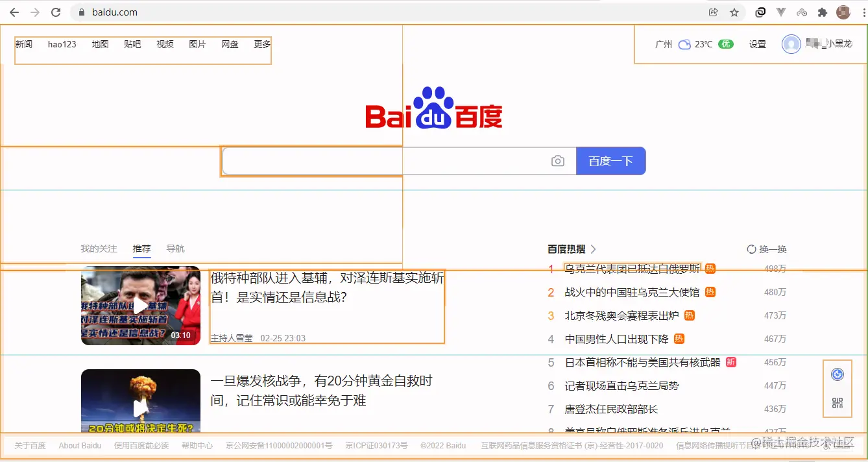Open 贴吧 from top navigation

click(x=132, y=44)
